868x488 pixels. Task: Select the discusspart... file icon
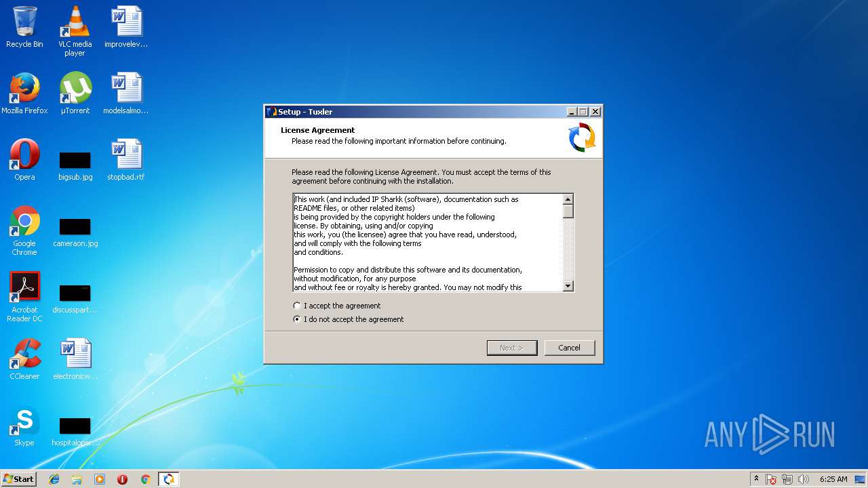75,299
